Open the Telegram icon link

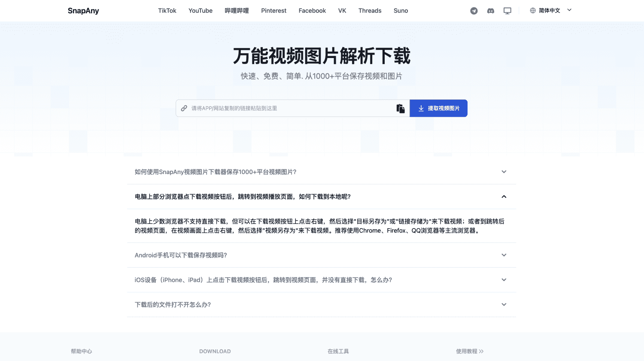474,11
